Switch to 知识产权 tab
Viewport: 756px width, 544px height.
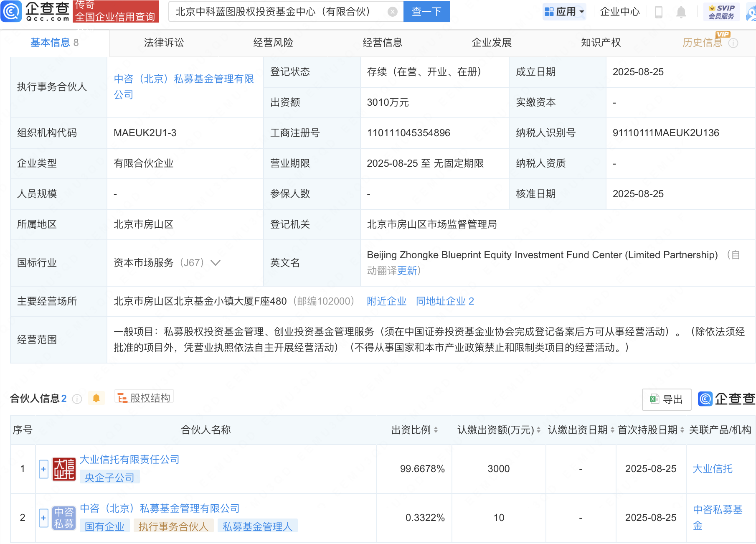click(x=601, y=43)
